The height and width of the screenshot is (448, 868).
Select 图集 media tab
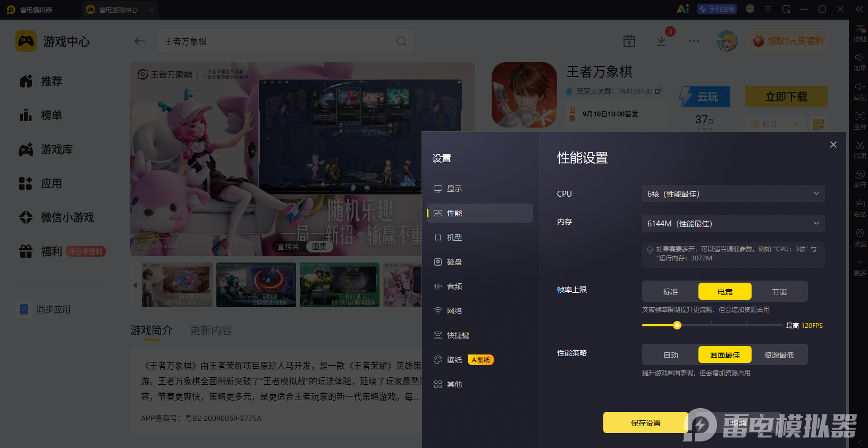click(319, 247)
